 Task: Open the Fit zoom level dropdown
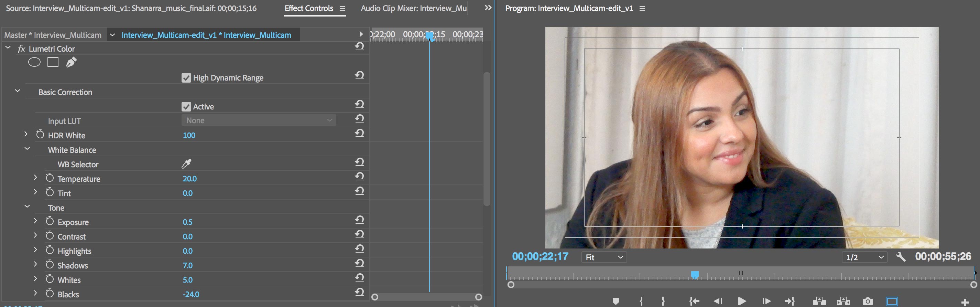click(x=604, y=257)
